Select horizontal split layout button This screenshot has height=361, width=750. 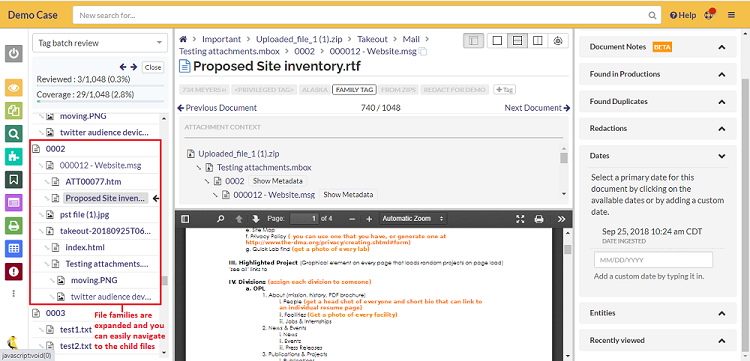[x=517, y=41]
